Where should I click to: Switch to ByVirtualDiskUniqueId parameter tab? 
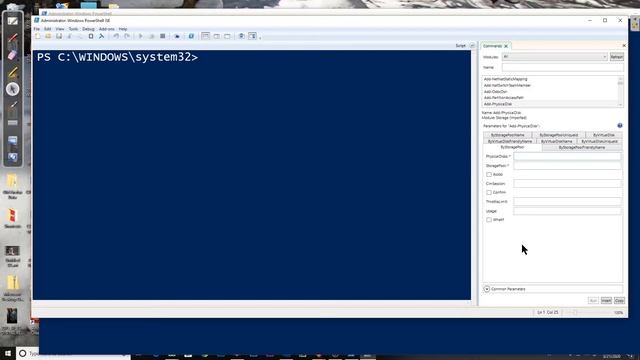[599, 141]
